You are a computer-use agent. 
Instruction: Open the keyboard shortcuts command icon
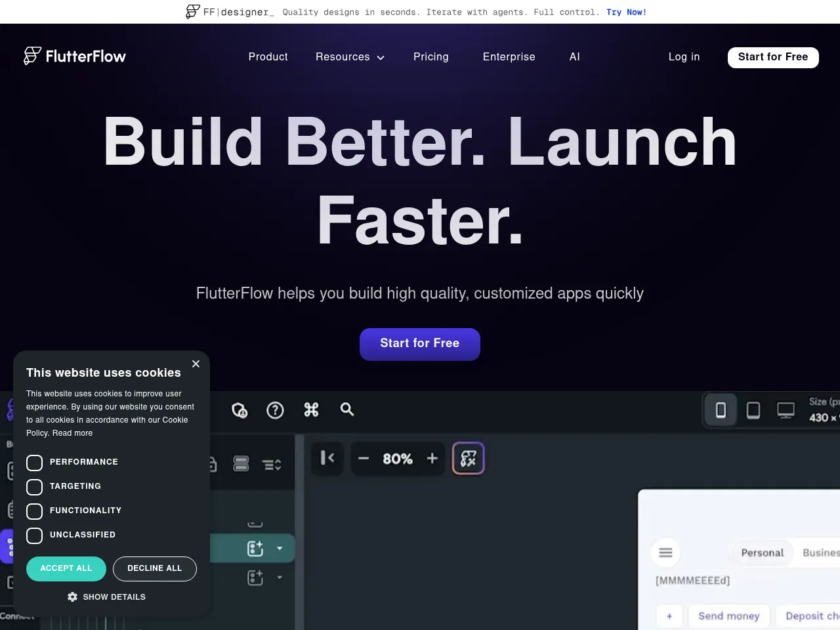point(311,409)
